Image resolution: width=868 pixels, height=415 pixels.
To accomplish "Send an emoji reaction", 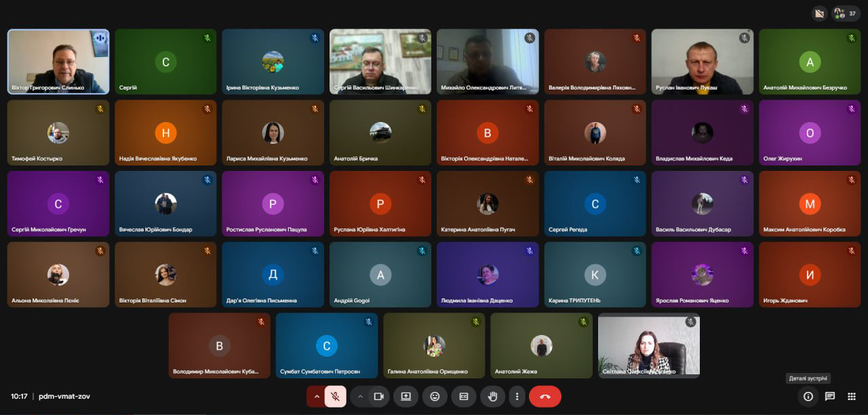I will 435,397.
